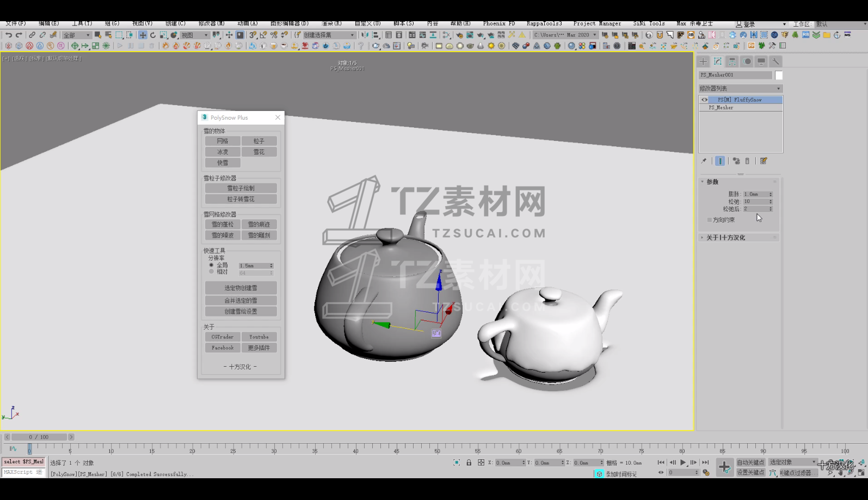868x500 pixels.
Task: Activate the Select and Rotate tool
Action: click(x=153, y=35)
